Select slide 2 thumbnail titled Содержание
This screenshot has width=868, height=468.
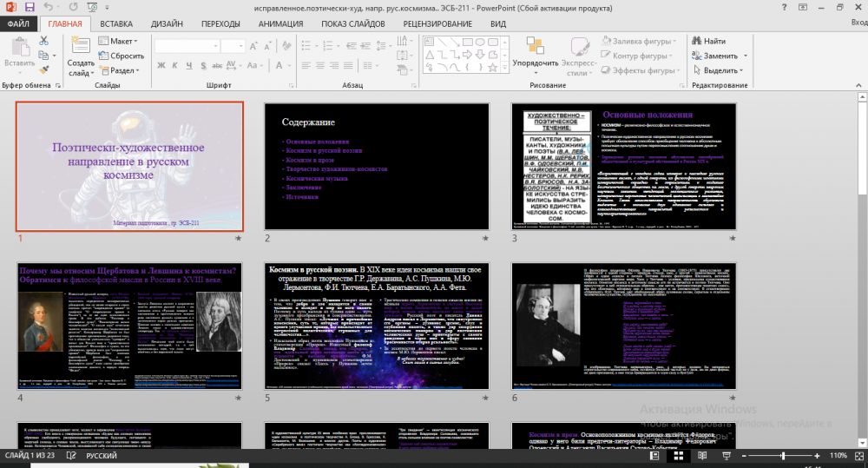[378, 166]
